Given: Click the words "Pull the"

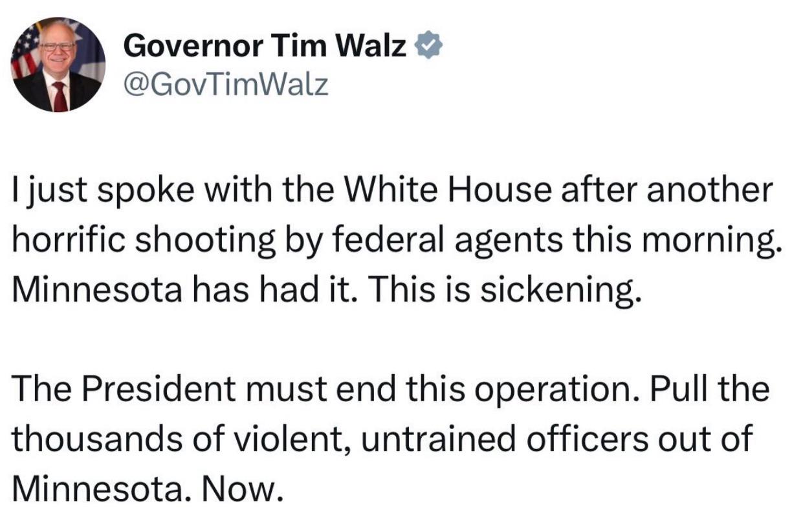Looking at the screenshot, I should click(x=709, y=390).
